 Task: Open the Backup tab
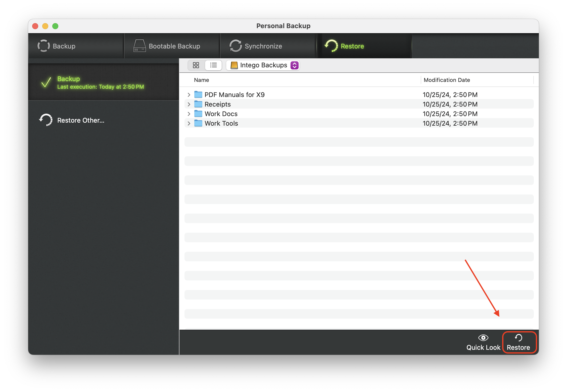pyautogui.click(x=76, y=46)
